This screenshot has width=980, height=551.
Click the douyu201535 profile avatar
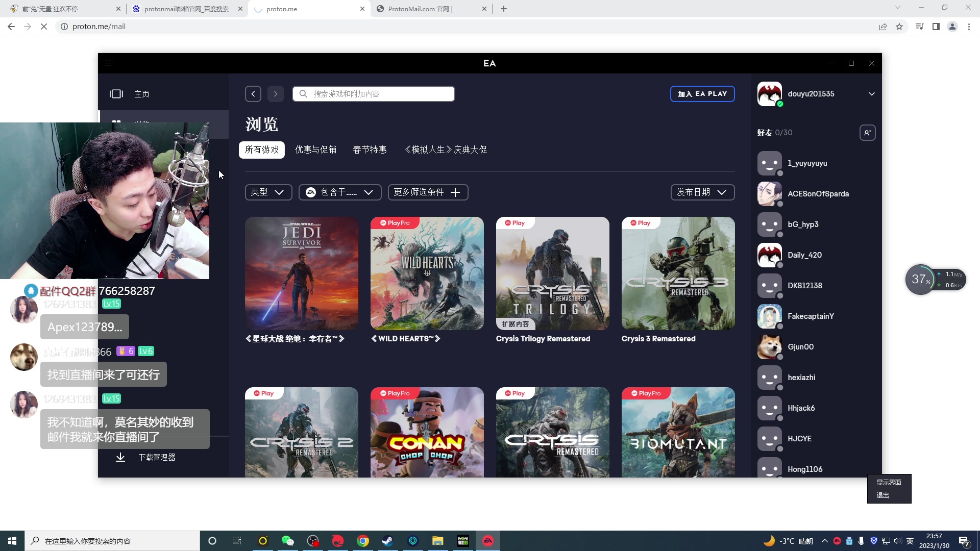pyautogui.click(x=770, y=94)
